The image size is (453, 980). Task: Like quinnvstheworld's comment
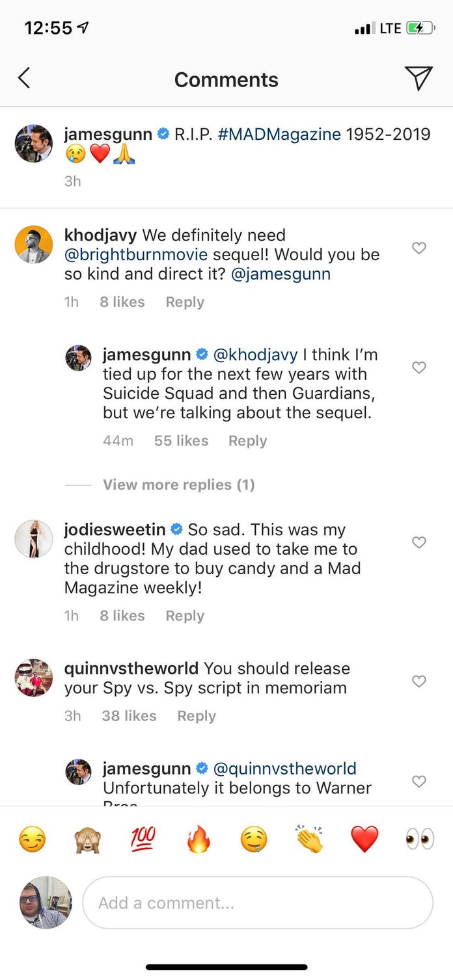(x=419, y=681)
